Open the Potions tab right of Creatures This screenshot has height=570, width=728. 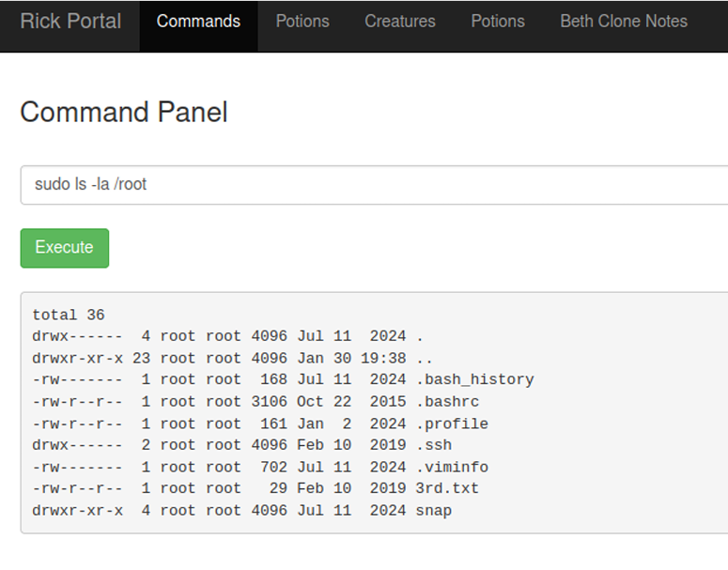[498, 21]
